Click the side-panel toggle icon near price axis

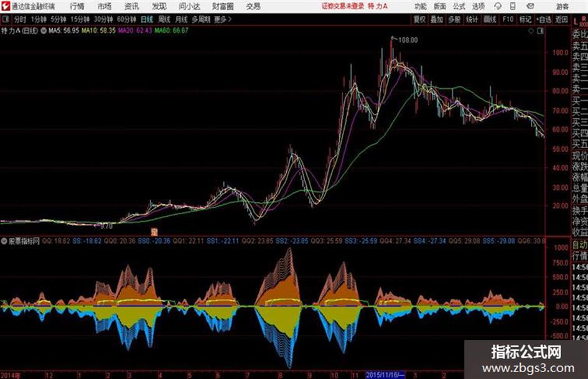540,31
